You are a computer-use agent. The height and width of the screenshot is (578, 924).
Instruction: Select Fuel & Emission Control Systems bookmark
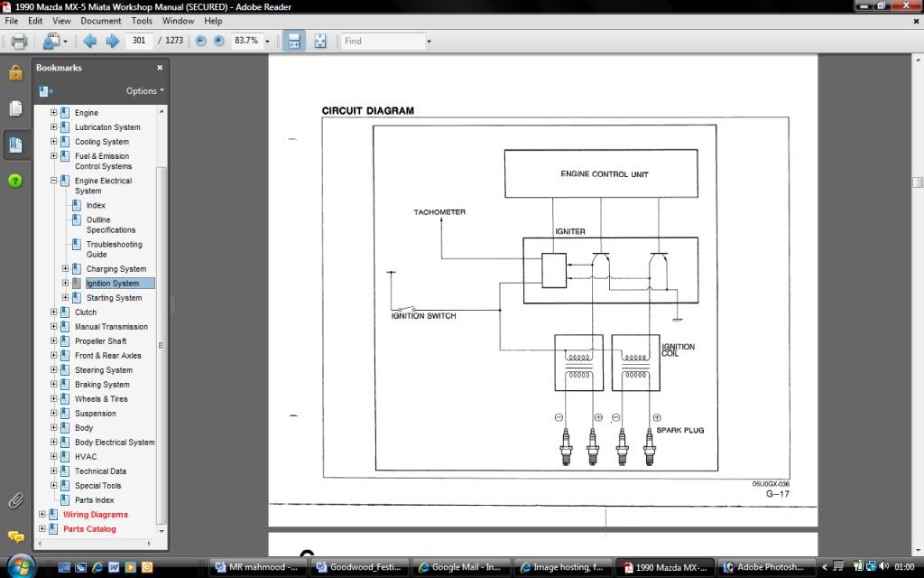[103, 161]
